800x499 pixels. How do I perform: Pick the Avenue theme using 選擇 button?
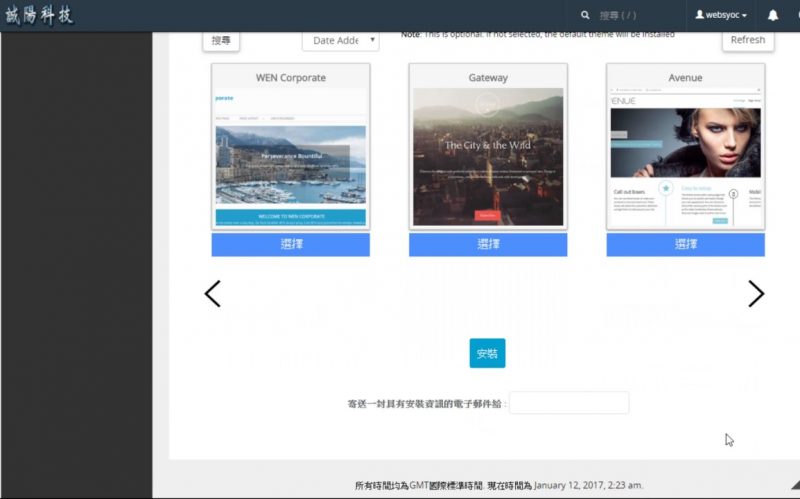tap(685, 245)
